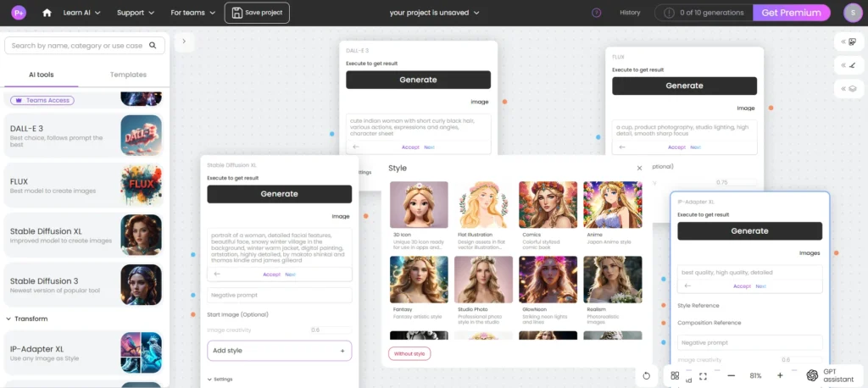Click orange images output connector of IP-Adapter XL

point(836,253)
